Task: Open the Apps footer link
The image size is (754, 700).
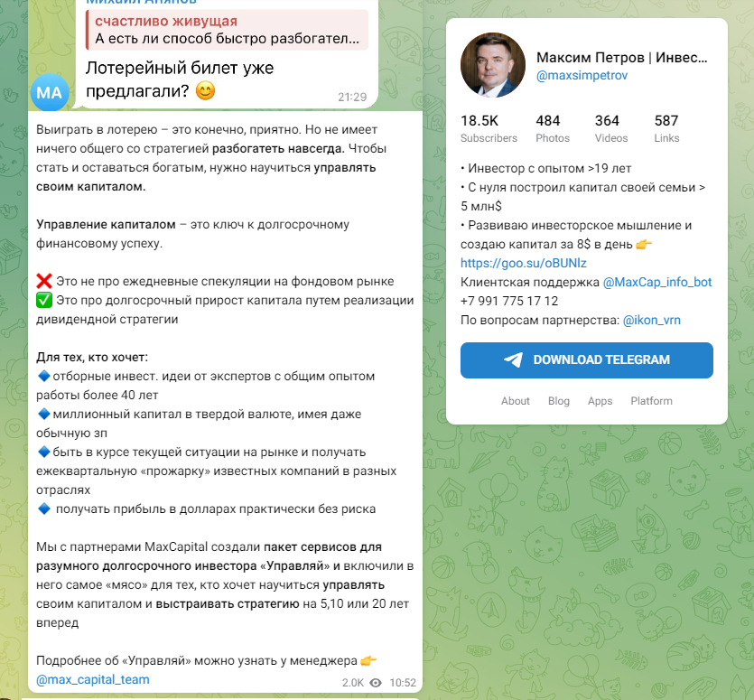Action: [600, 401]
